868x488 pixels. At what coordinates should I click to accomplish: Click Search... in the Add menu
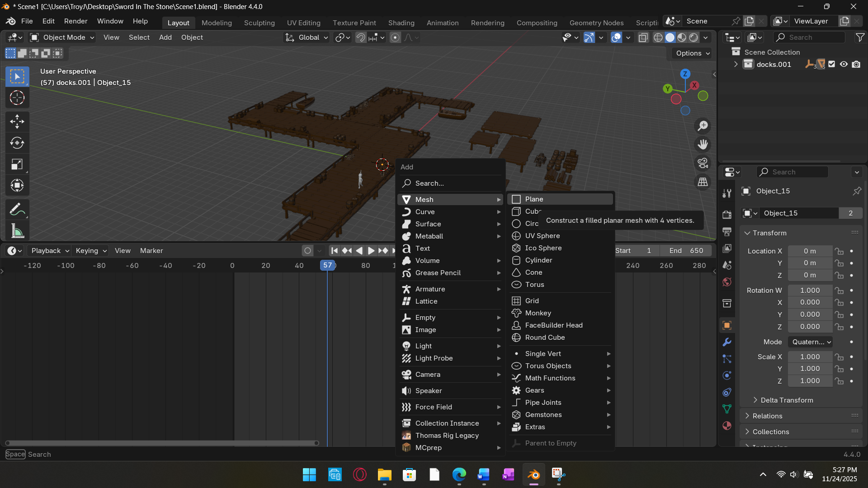pos(451,183)
